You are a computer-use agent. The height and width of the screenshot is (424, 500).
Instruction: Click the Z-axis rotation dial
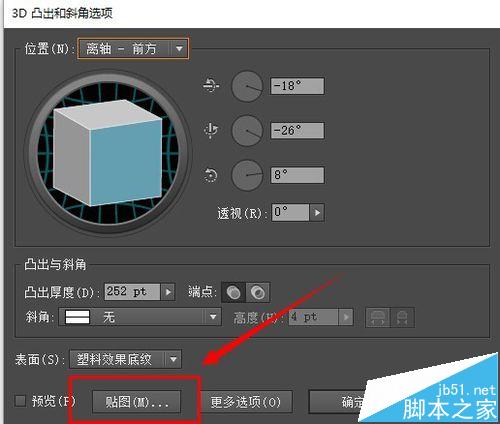[247, 175]
